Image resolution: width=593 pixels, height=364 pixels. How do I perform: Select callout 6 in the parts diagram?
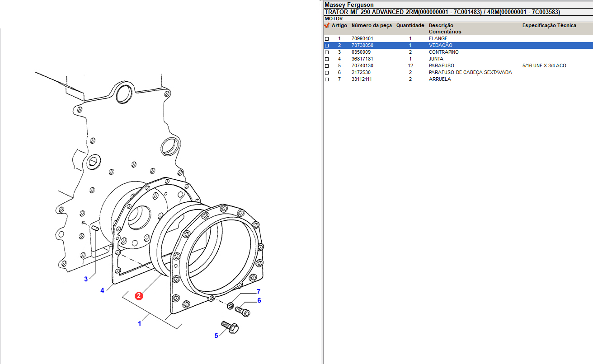[x=259, y=301]
